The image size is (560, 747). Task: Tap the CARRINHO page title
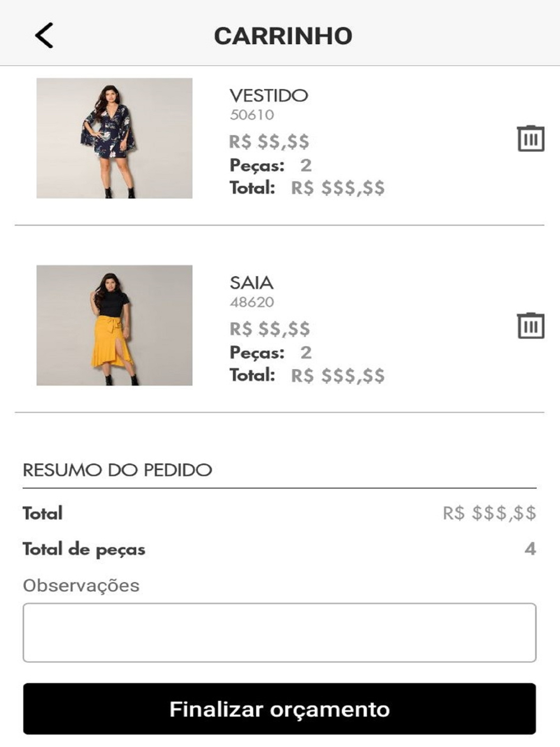tap(283, 36)
